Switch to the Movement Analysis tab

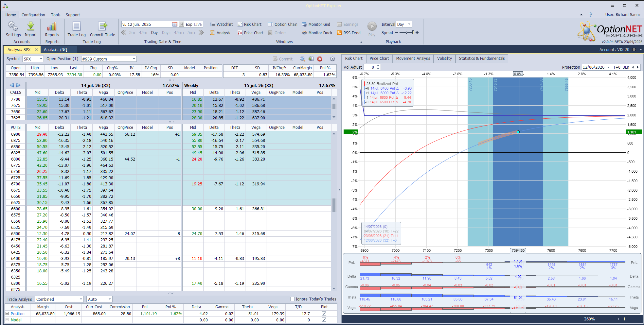(413, 59)
